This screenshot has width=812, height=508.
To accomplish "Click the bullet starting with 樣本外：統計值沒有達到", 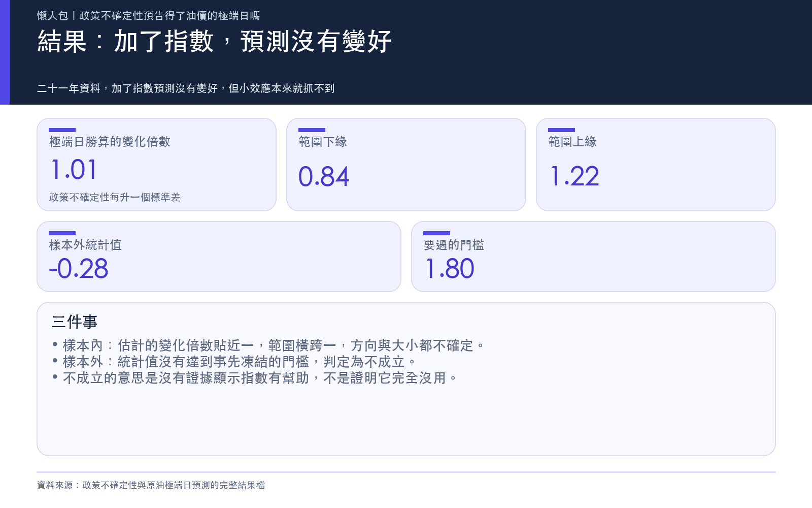I will click(234, 362).
